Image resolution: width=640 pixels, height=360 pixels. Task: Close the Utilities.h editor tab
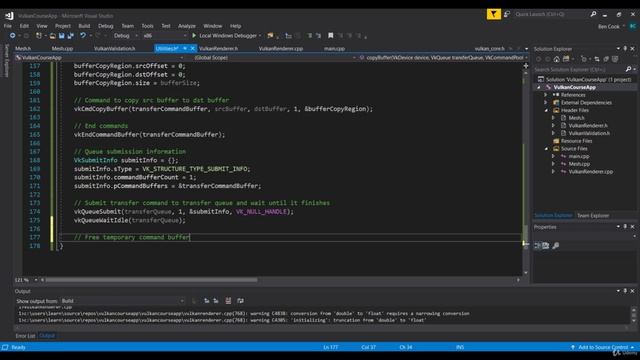pos(193,49)
